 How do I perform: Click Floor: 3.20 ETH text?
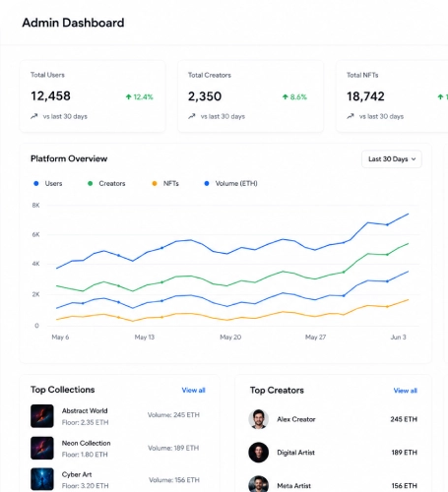(85, 486)
